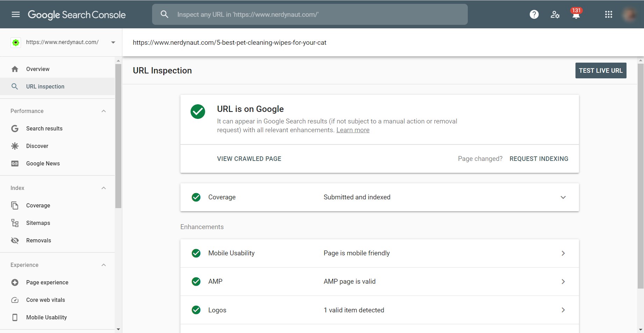The width and height of the screenshot is (644, 333).
Task: Expand the Coverage Submitted and indexed card
Action: click(563, 197)
